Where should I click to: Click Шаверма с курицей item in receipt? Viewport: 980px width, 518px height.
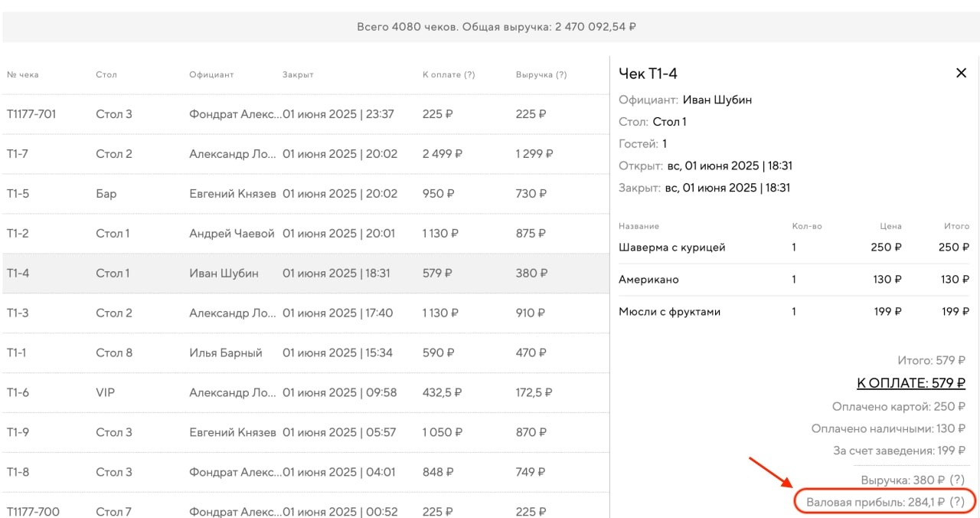671,248
